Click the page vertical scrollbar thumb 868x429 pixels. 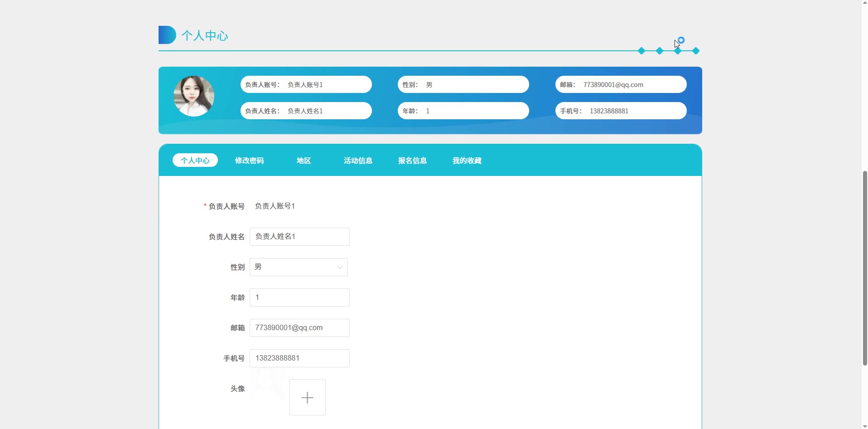(864, 268)
